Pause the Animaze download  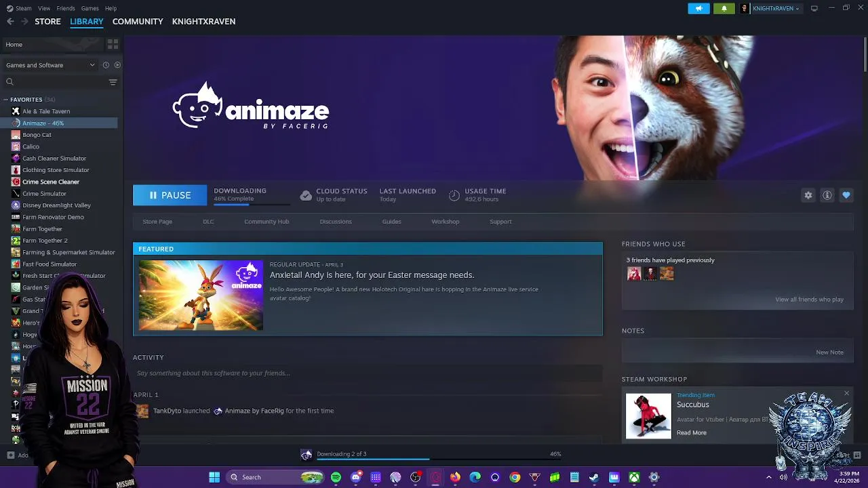(170, 195)
